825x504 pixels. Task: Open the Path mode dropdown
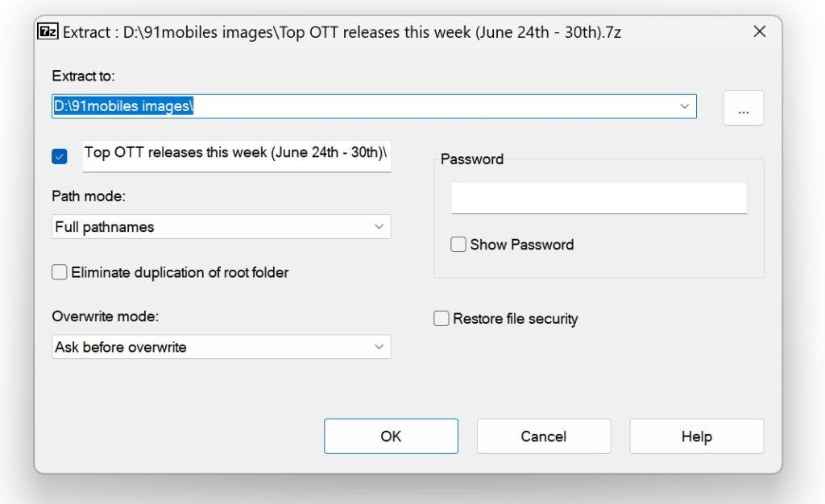click(x=379, y=227)
